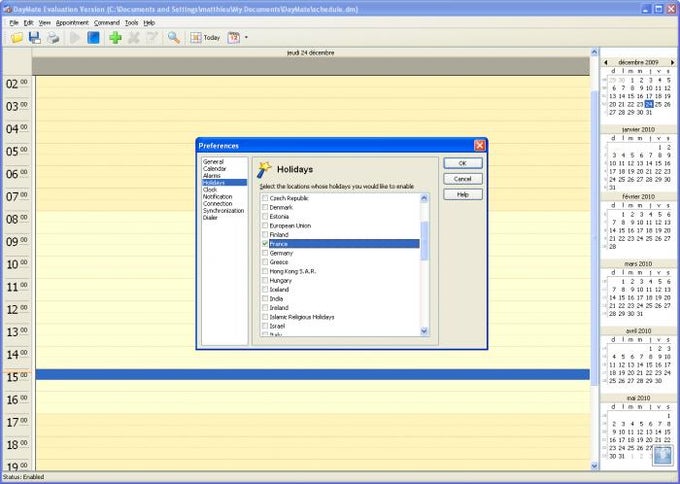Image resolution: width=680 pixels, height=484 pixels.
Task: Add new appointment with green plus icon
Action: [x=115, y=38]
